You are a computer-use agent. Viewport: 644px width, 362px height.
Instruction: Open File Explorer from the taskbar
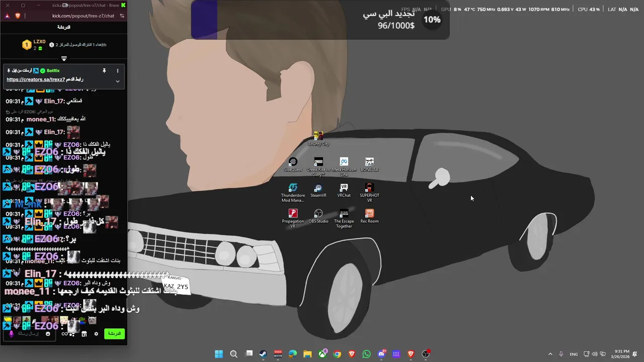307,354
